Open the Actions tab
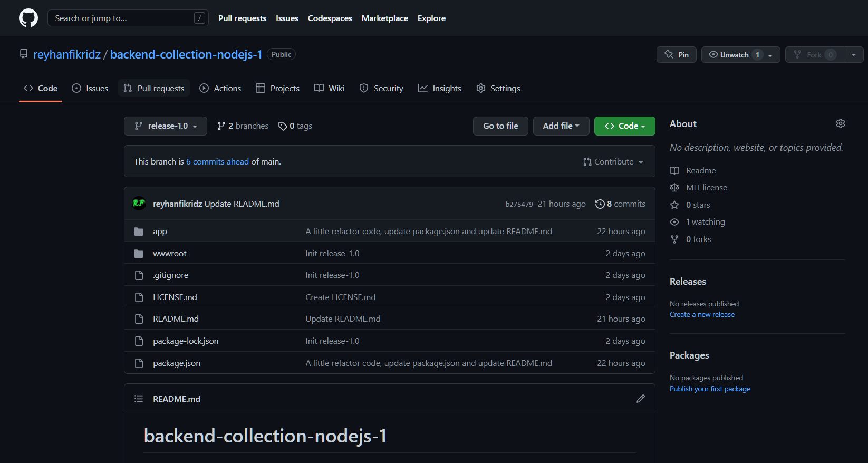 (x=220, y=89)
